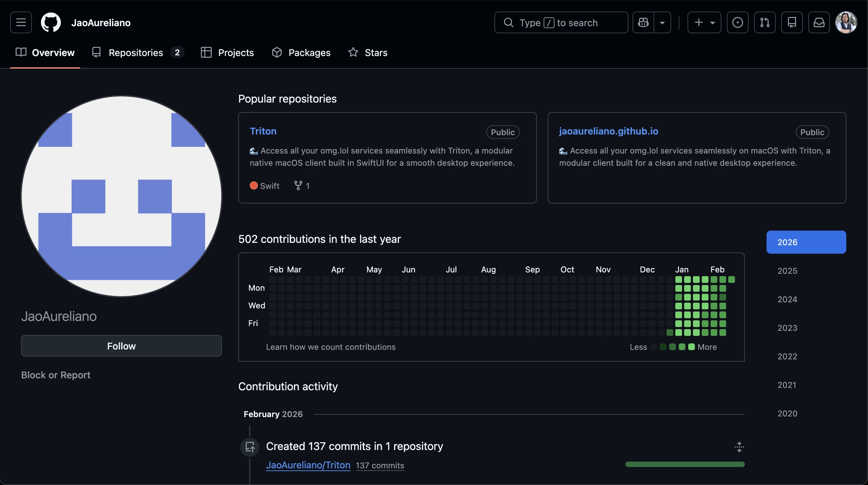Open the create new dropdown
Image resolution: width=868 pixels, height=485 pixels.
(x=704, y=22)
